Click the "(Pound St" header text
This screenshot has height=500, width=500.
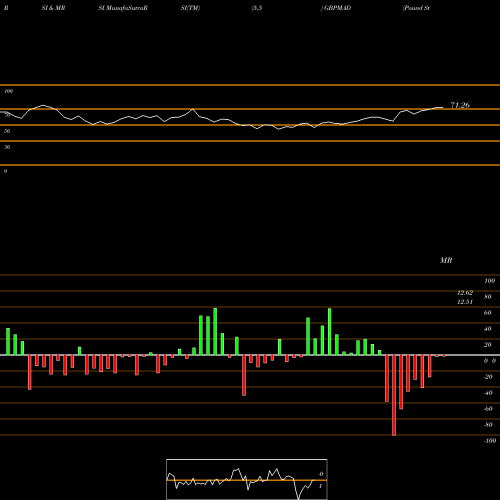click(x=416, y=8)
